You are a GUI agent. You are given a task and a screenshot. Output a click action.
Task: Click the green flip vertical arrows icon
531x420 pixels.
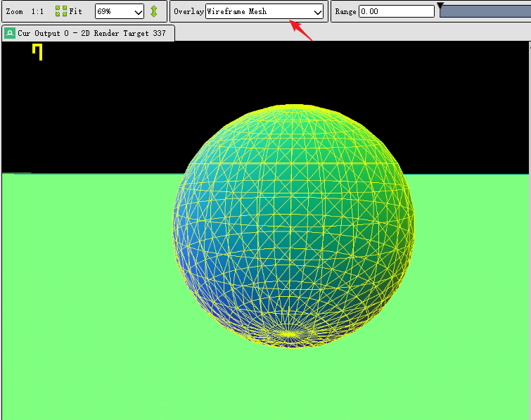(154, 11)
